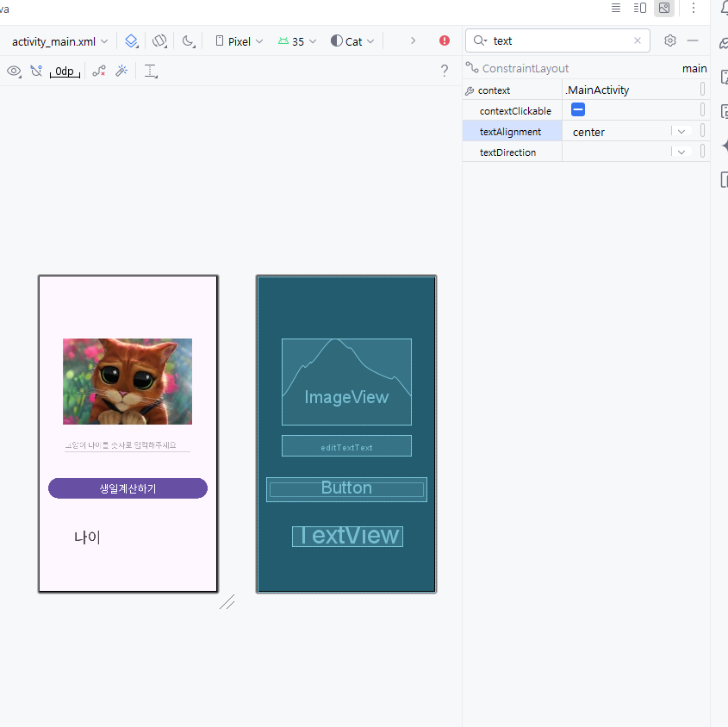Switch to Code view mode

click(616, 8)
